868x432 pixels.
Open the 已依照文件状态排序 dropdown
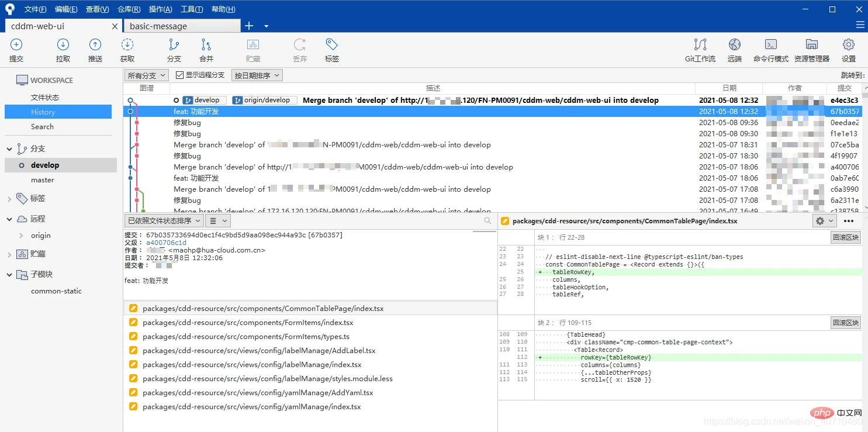[164, 220]
